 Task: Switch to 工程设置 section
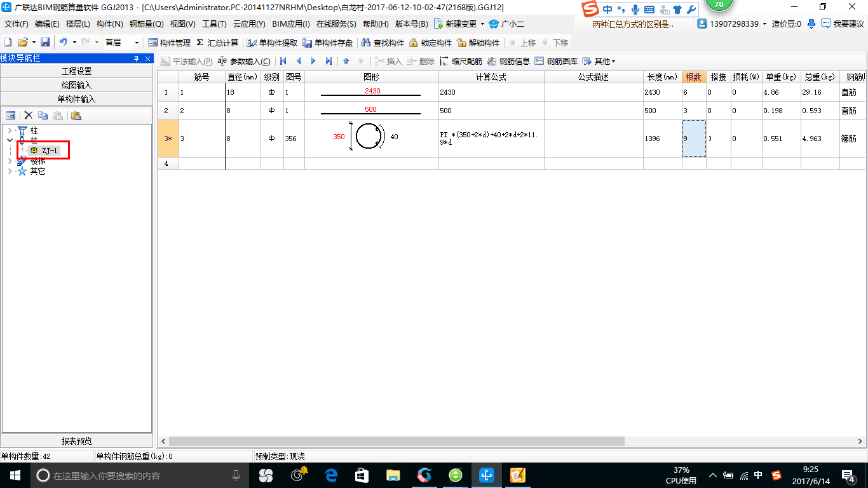[76, 71]
